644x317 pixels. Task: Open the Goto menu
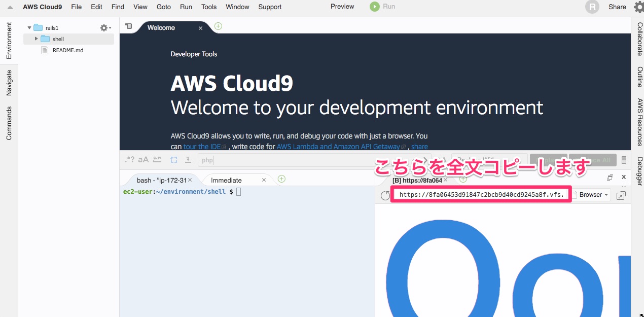(164, 7)
